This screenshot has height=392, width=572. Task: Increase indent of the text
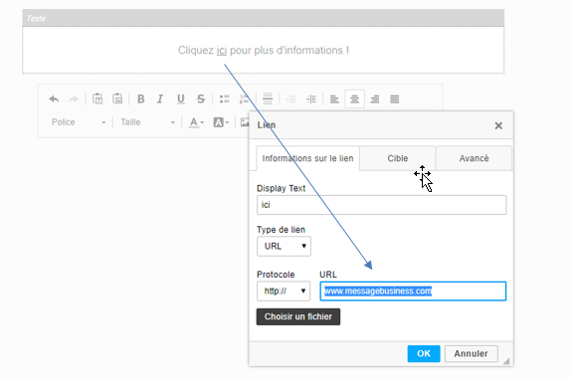click(311, 98)
